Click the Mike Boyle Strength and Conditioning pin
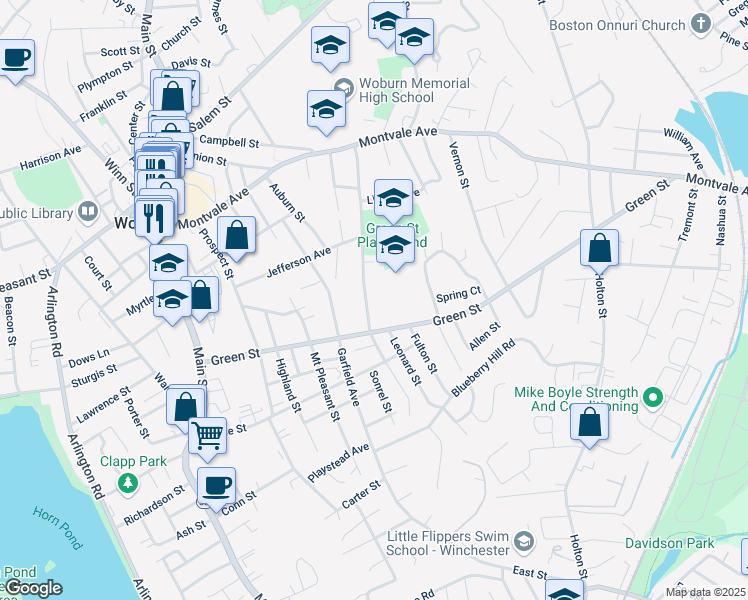This screenshot has width=748, height=600. pyautogui.click(x=653, y=397)
